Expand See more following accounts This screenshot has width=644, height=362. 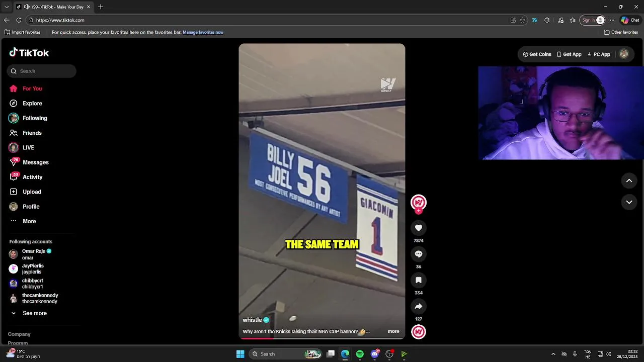29,313
